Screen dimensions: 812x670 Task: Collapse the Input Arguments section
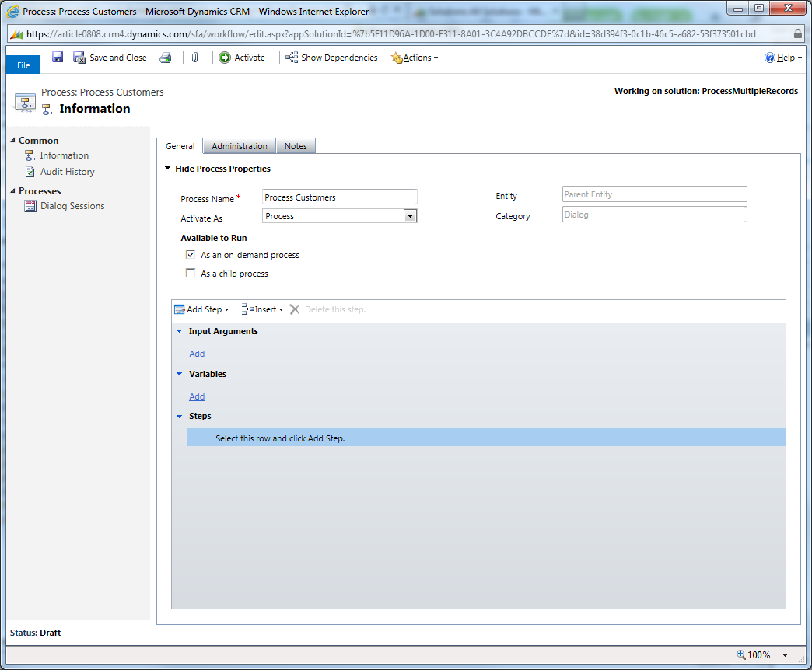(x=179, y=331)
